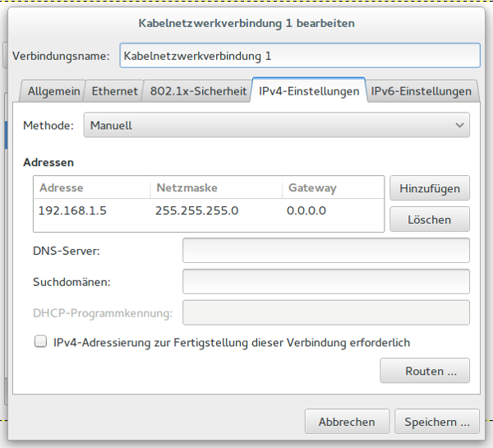Enable the IPv4-Adressierung erforderlich checkbox
Viewport: 493px width, 448px height.
click(40, 342)
